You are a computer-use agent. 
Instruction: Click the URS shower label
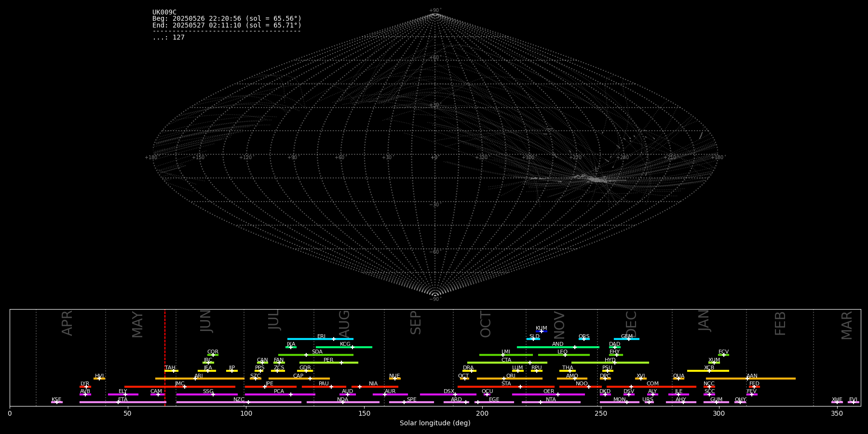[x=648, y=399]
